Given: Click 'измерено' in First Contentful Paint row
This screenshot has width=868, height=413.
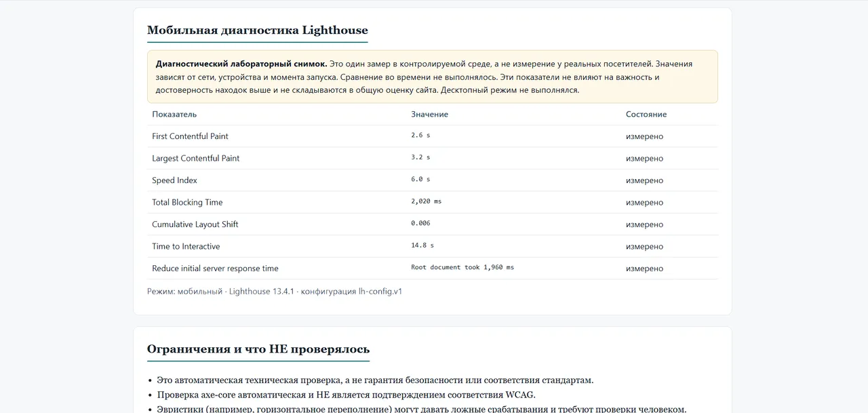Looking at the screenshot, I should point(644,136).
